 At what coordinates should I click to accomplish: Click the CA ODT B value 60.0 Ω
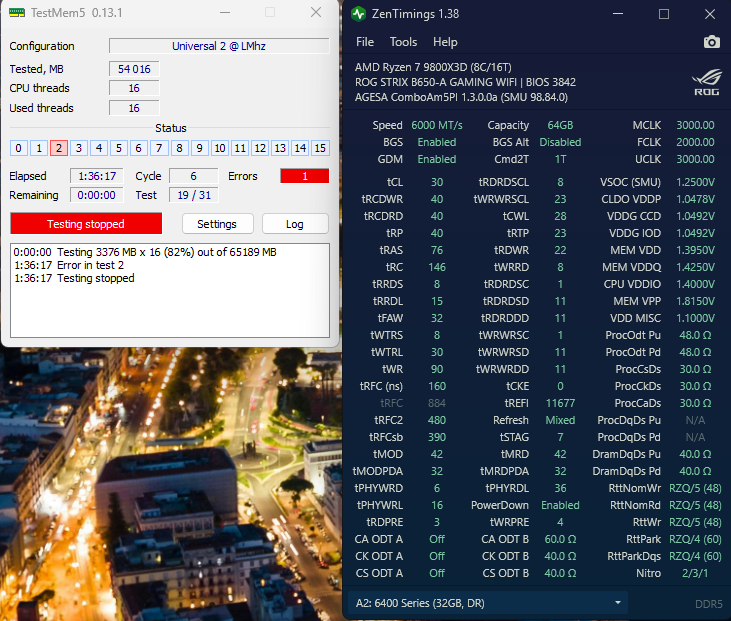click(x=560, y=539)
